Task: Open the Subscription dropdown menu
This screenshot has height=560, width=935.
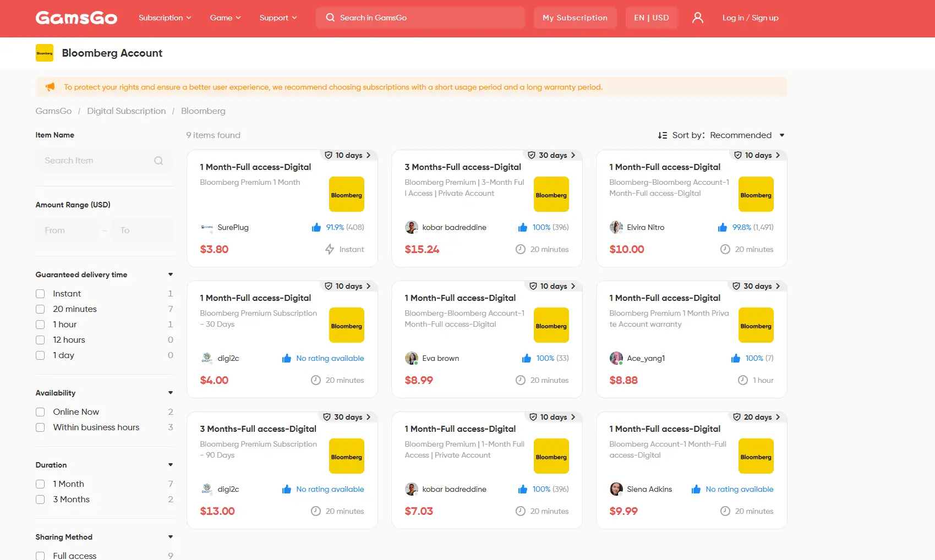Action: 165,18
